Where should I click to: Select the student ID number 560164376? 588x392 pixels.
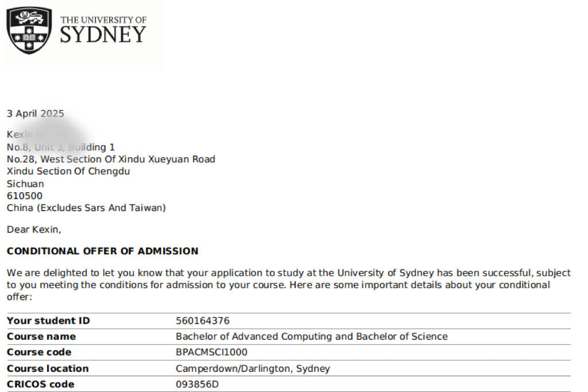(x=203, y=321)
